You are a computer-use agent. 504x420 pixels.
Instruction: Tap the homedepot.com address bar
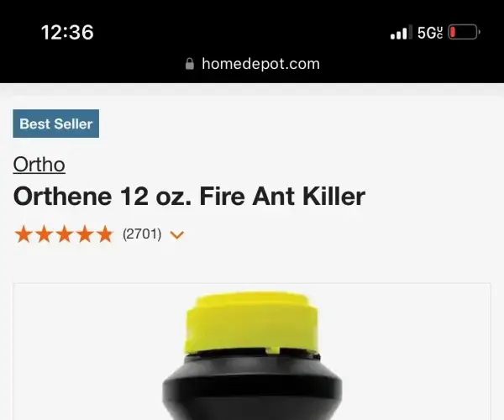click(x=253, y=64)
